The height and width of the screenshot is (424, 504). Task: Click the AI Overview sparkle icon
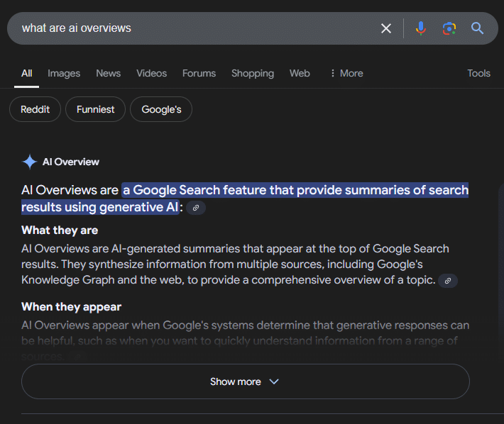tap(30, 162)
